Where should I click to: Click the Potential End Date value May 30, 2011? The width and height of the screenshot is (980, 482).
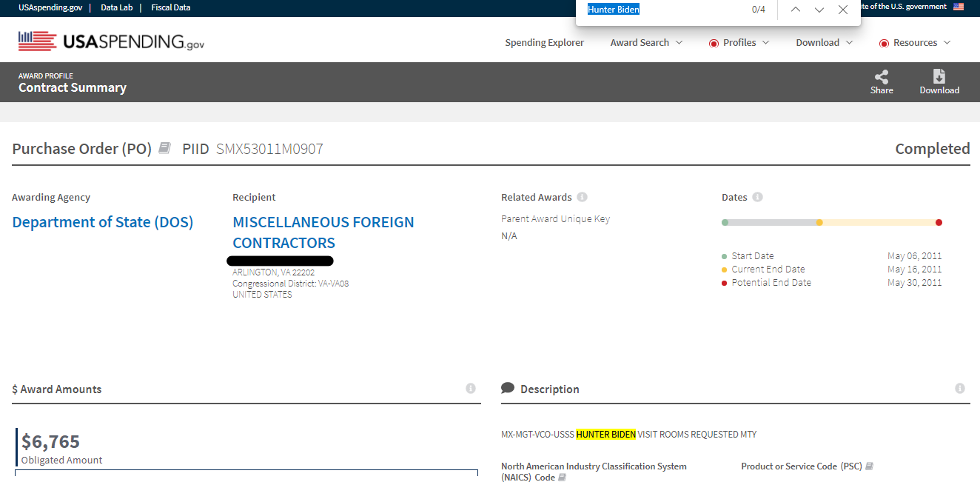point(915,283)
